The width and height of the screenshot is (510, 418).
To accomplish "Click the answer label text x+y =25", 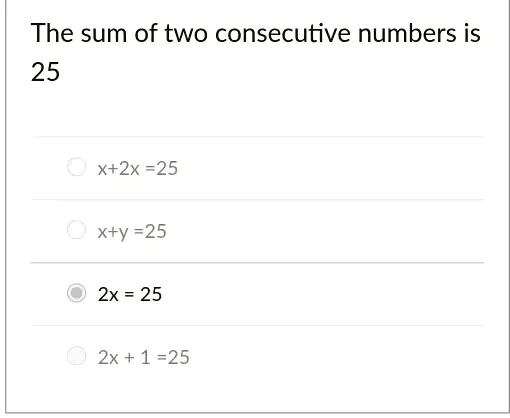I will pyautogui.click(x=132, y=231).
